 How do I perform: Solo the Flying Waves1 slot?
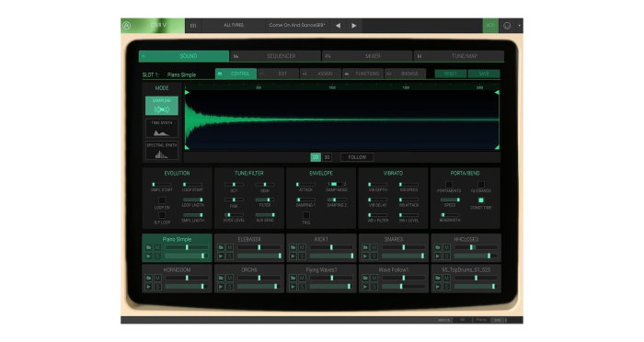tap(303, 287)
